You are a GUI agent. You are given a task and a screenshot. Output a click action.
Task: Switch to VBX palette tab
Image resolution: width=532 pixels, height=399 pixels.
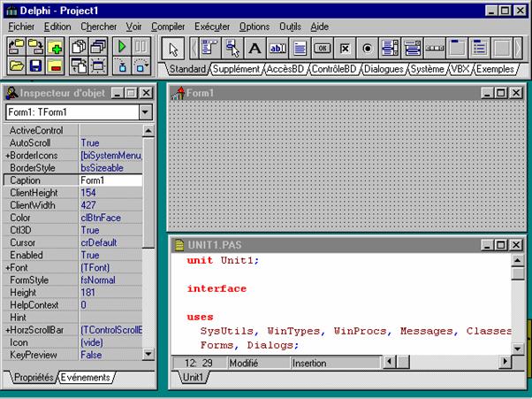coord(460,69)
